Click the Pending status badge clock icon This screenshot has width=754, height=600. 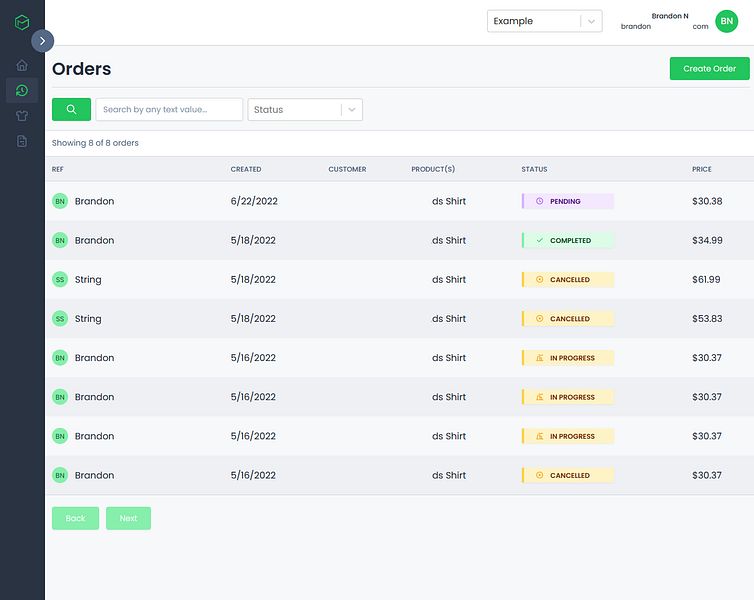point(540,201)
